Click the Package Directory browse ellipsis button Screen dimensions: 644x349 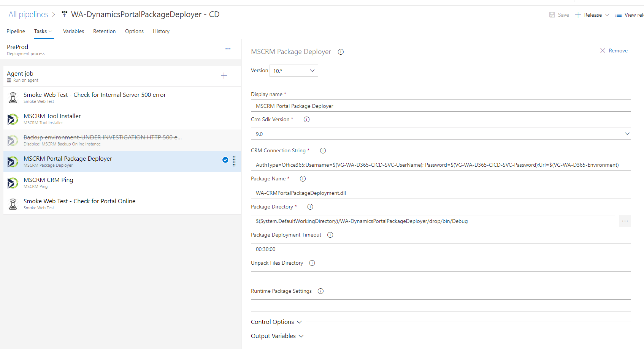click(x=625, y=221)
